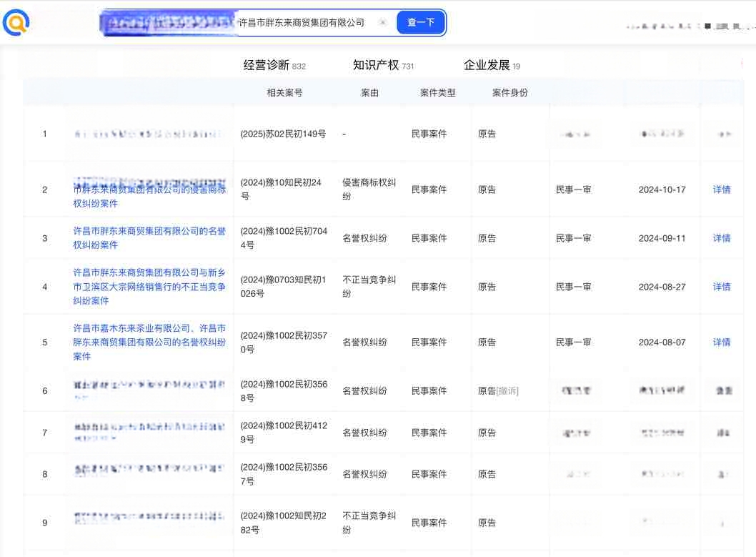The image size is (756, 557).
Task: Select case number (2024)豫1002民初4129号
Action: pyautogui.click(x=284, y=432)
